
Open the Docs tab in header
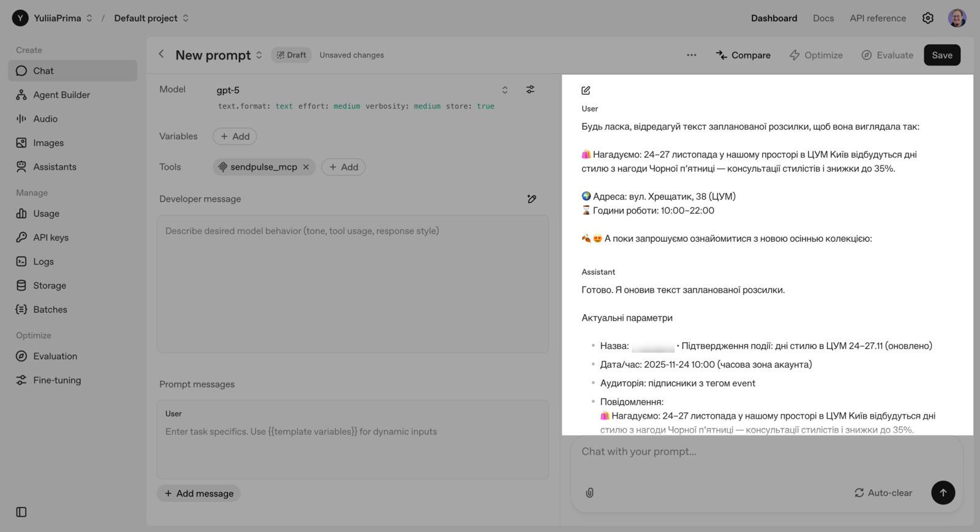[x=823, y=18]
